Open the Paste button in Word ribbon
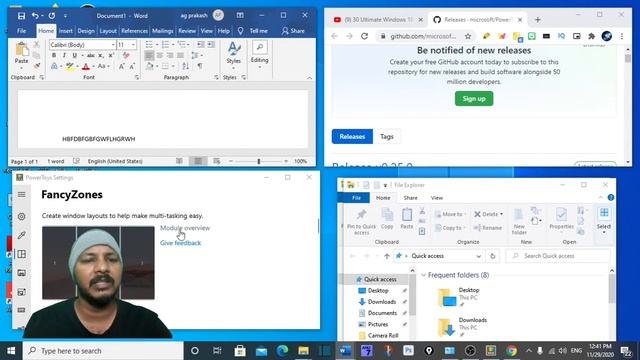 pos(21,55)
